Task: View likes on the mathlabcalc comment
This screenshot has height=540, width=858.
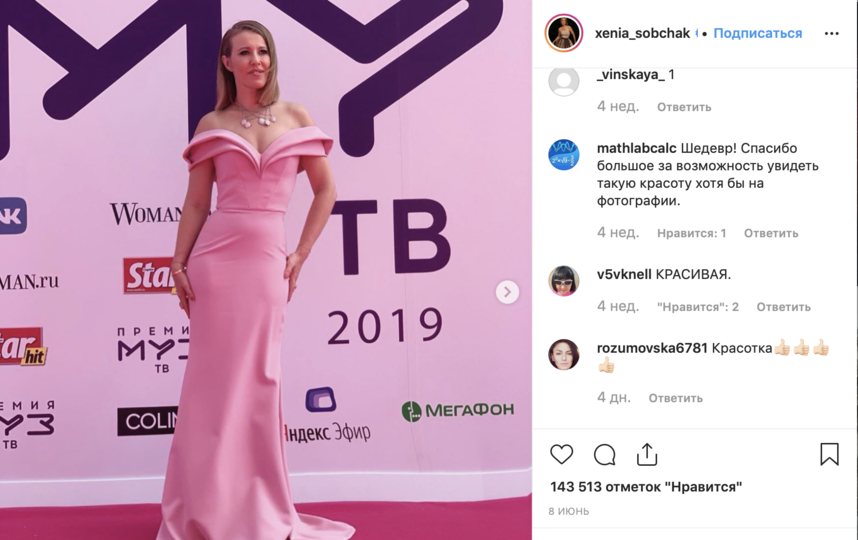Action: [692, 233]
